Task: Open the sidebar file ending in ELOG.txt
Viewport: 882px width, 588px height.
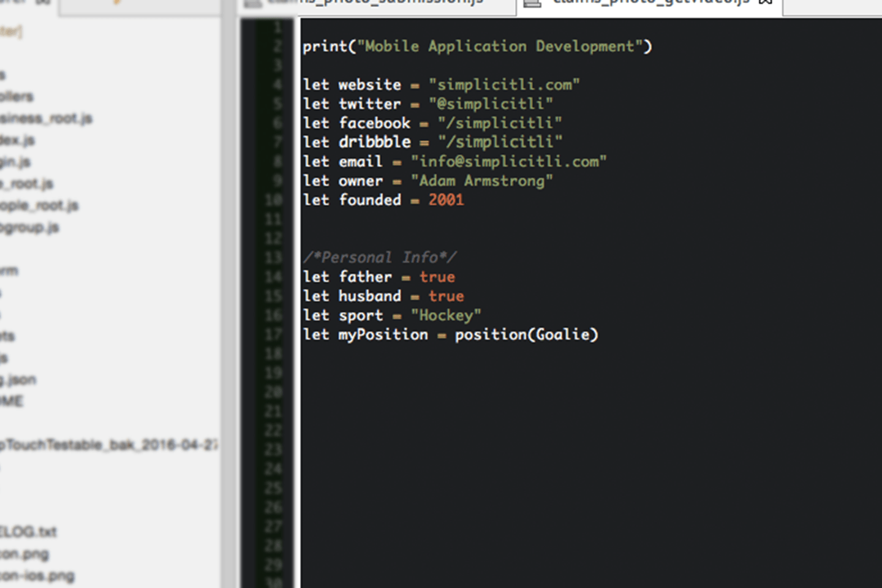Action: [28, 532]
